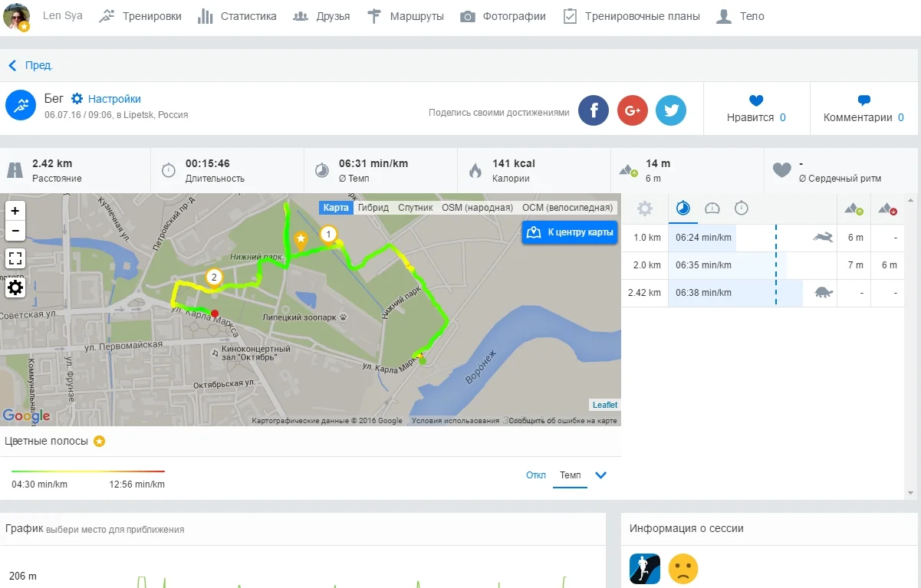This screenshot has width=921, height=588.
Task: Turn colored bars off with Откл
Action: (536, 475)
